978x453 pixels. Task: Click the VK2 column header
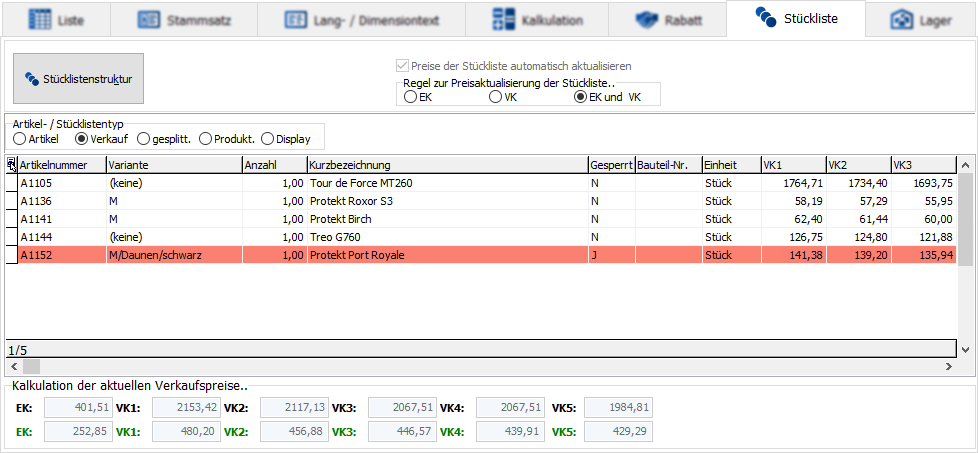pos(859,165)
